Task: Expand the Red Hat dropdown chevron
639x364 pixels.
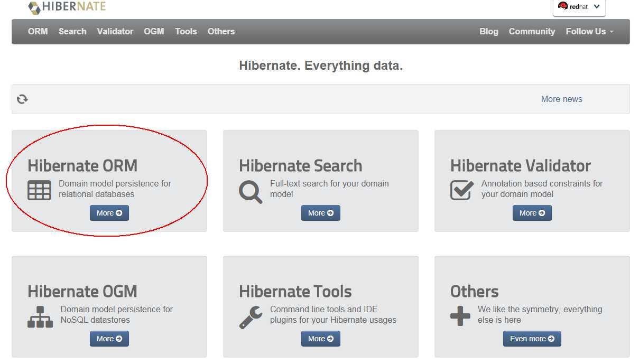Action: point(597,7)
